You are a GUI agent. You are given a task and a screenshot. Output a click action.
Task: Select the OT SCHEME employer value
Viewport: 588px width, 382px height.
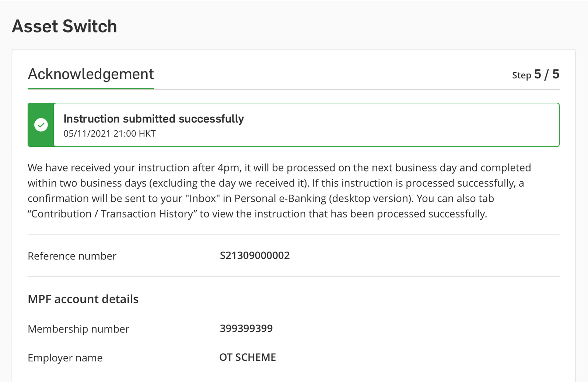pyautogui.click(x=248, y=357)
